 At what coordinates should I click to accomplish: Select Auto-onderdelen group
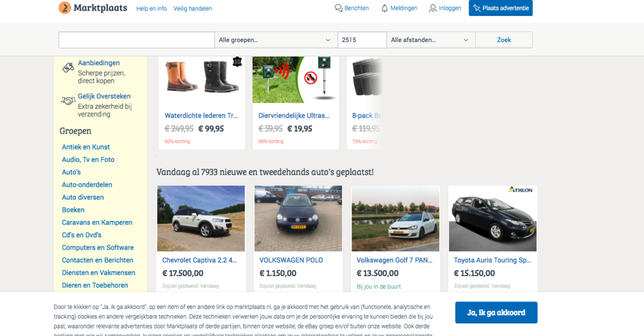tap(87, 185)
